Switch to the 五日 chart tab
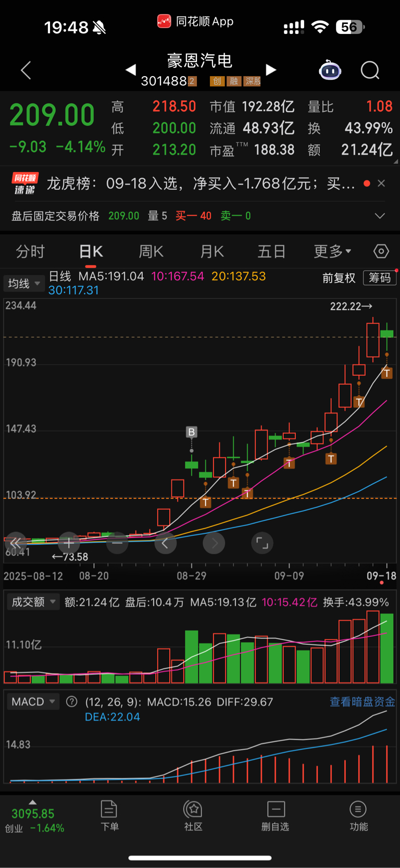 (272, 252)
